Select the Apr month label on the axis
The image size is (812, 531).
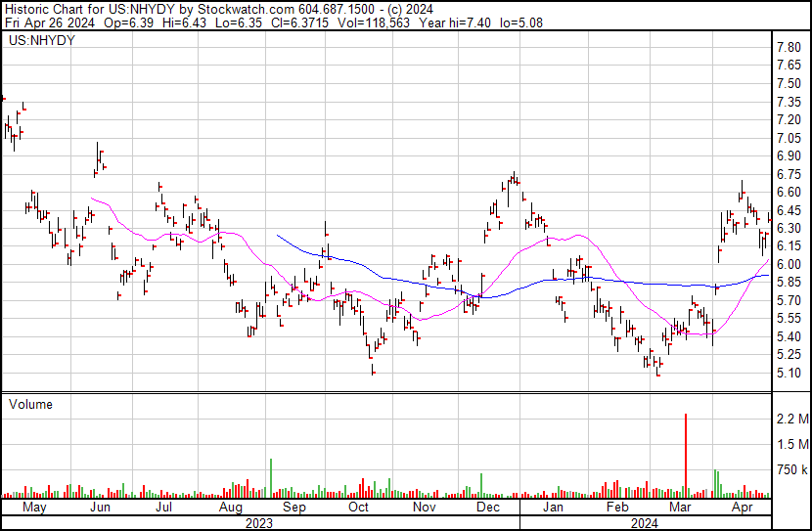743,508
